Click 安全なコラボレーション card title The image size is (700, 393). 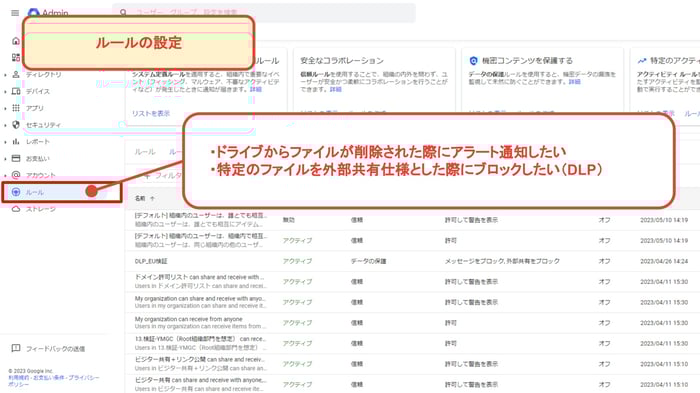pyautogui.click(x=342, y=61)
